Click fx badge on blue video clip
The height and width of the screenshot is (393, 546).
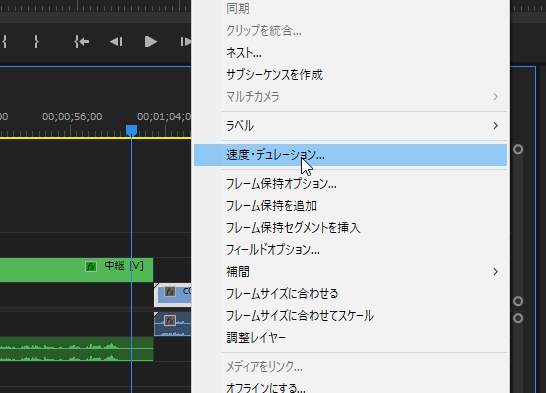click(170, 291)
